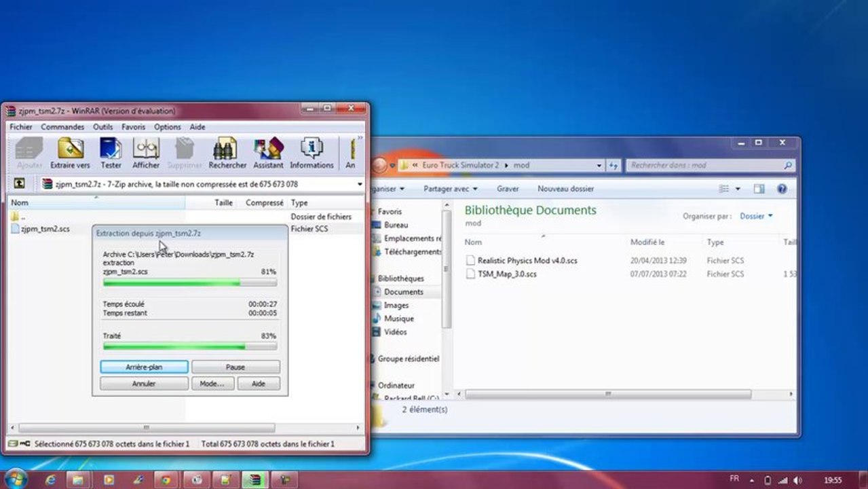Click the network signal tray icon
868x489 pixels.
pyautogui.click(x=782, y=479)
